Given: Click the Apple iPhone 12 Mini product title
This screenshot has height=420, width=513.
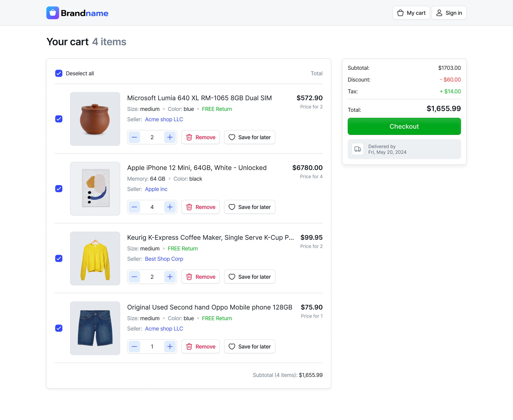Looking at the screenshot, I should [197, 168].
